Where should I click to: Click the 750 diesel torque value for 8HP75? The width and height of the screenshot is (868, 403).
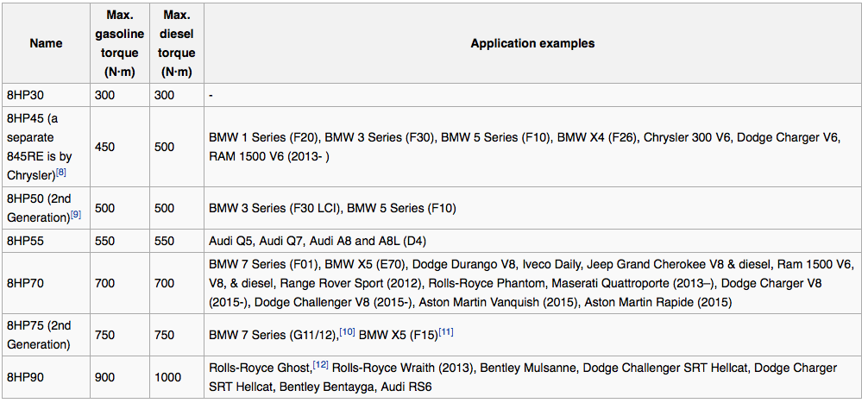(x=165, y=335)
